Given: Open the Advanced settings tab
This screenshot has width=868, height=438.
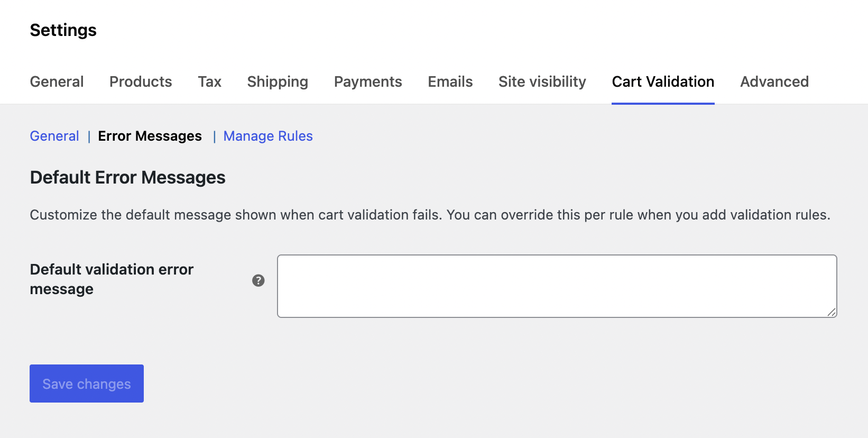Looking at the screenshot, I should [774, 81].
